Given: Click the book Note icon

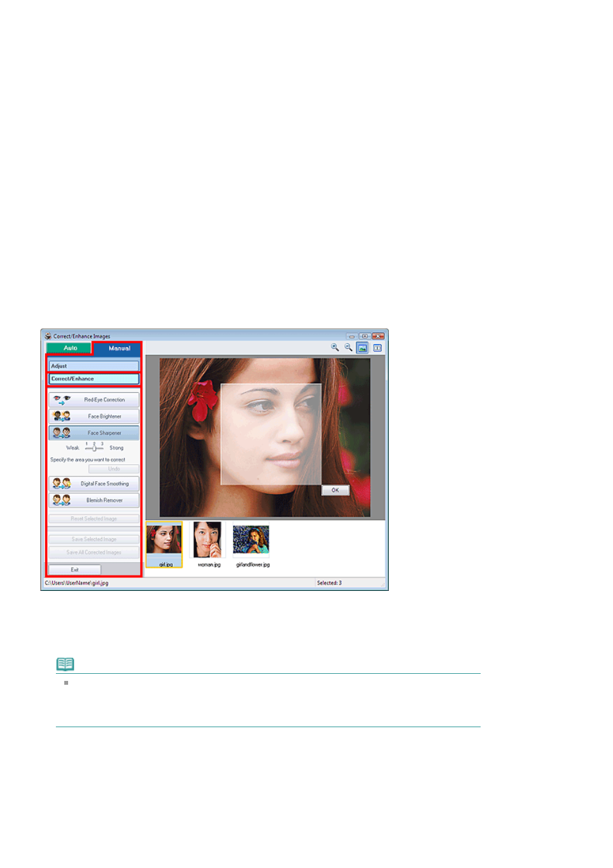Looking at the screenshot, I should coord(66,664).
